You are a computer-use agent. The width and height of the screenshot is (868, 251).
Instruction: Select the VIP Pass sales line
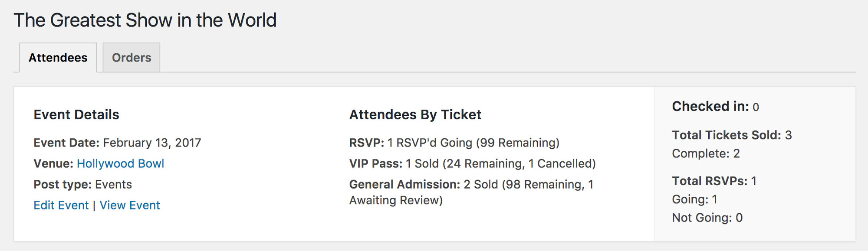(472, 163)
